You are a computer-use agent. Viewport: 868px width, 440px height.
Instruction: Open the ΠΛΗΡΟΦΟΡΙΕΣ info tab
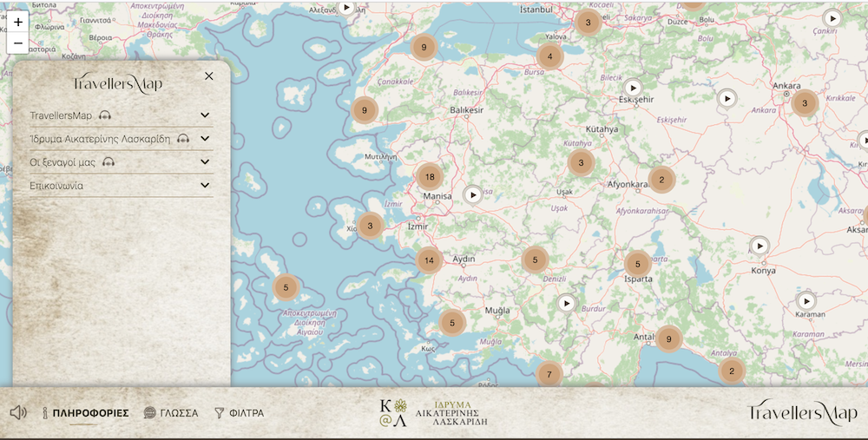pyautogui.click(x=86, y=413)
